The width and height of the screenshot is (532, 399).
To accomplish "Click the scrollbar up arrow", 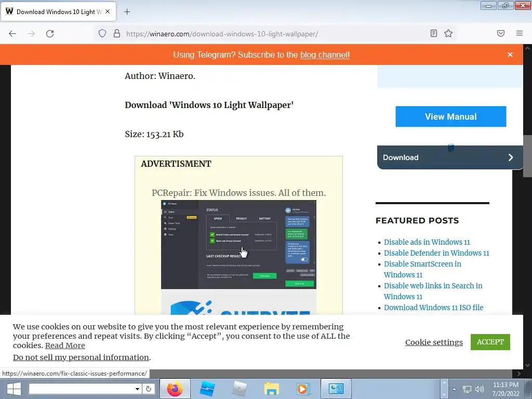I will point(527,48).
